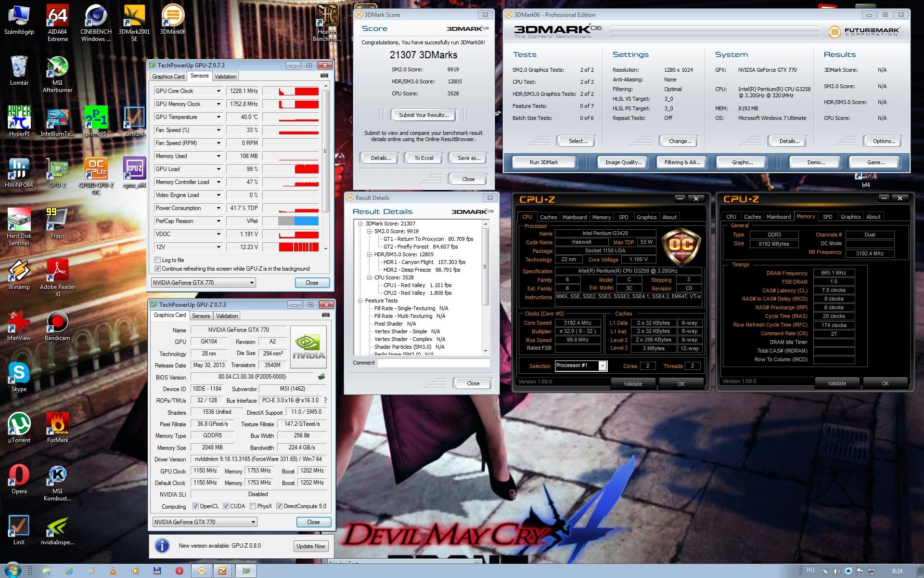
Task: Open the Bandicam desktop icon
Action: [x=57, y=326]
